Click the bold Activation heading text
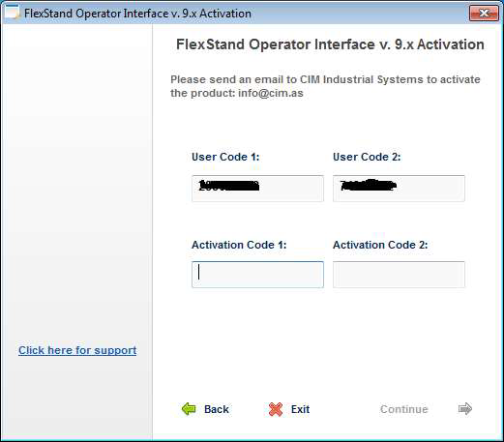Screen dimensions: 504x442 click(330, 44)
